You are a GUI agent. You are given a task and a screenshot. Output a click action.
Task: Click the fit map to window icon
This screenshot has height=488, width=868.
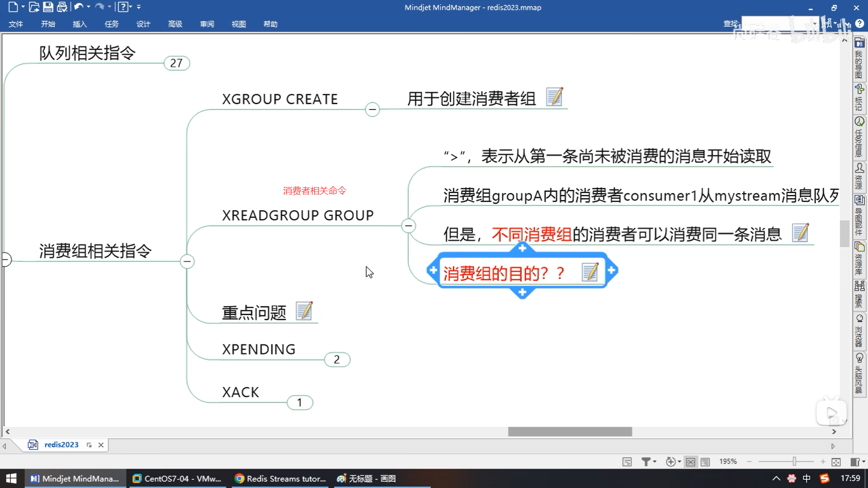[x=836, y=461]
